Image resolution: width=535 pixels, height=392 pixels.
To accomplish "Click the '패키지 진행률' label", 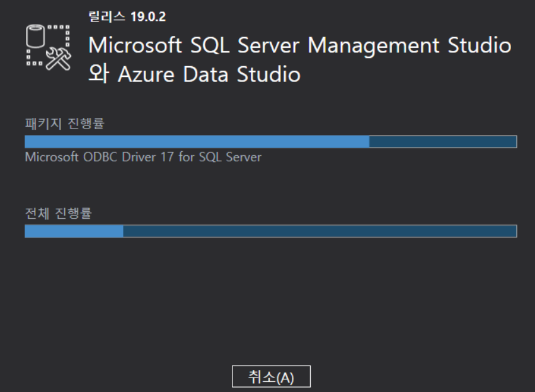I will click(x=64, y=123).
